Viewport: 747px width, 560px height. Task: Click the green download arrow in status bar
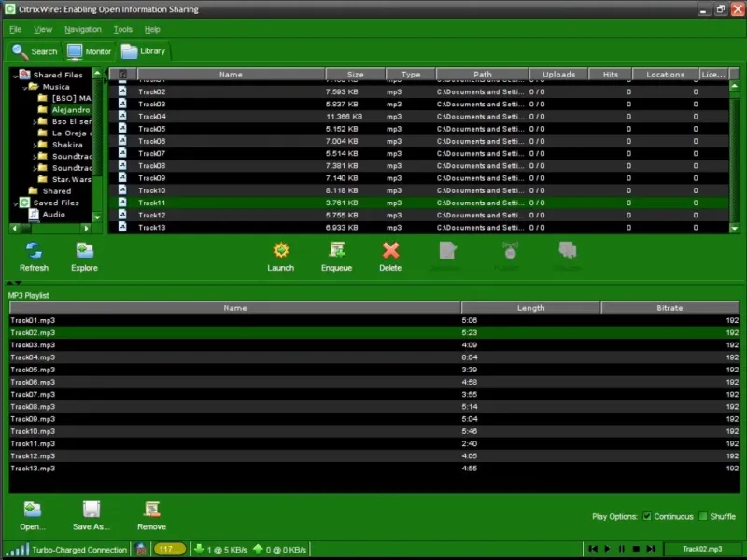(199, 549)
